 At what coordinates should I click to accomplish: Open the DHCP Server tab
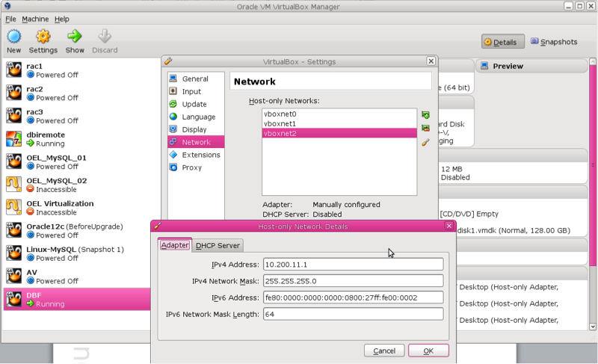tap(218, 245)
